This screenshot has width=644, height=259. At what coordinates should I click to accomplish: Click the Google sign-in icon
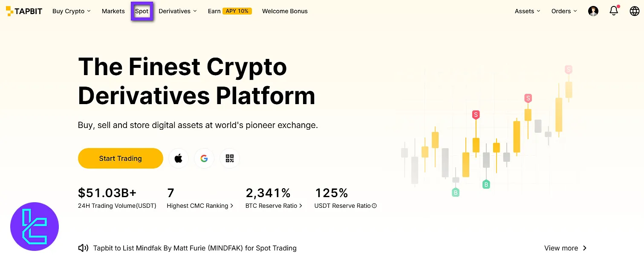204,158
